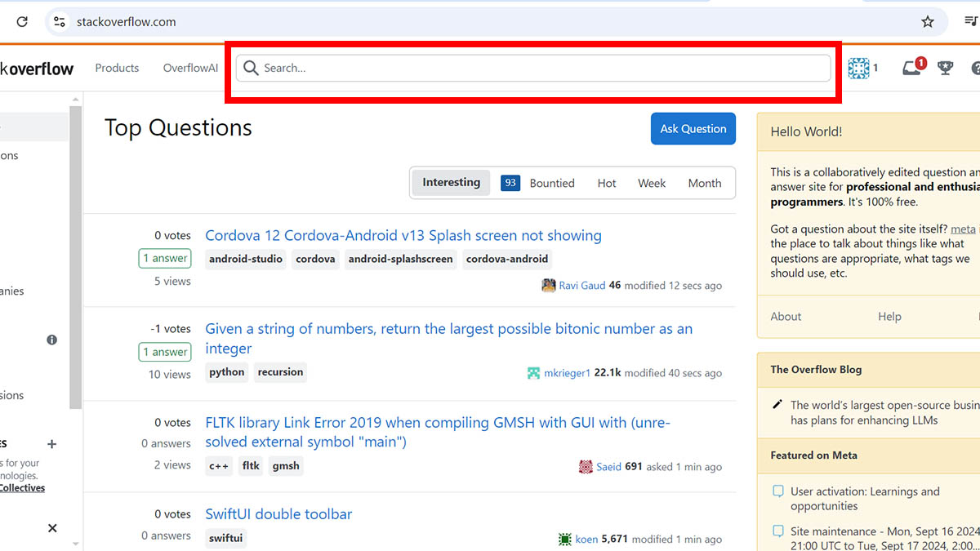Click the c++ tag
Viewport: 980px width, 551px height.
(219, 466)
